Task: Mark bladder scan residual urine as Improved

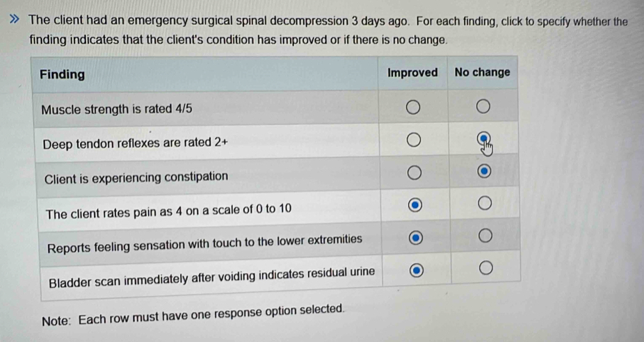Action: coord(414,269)
